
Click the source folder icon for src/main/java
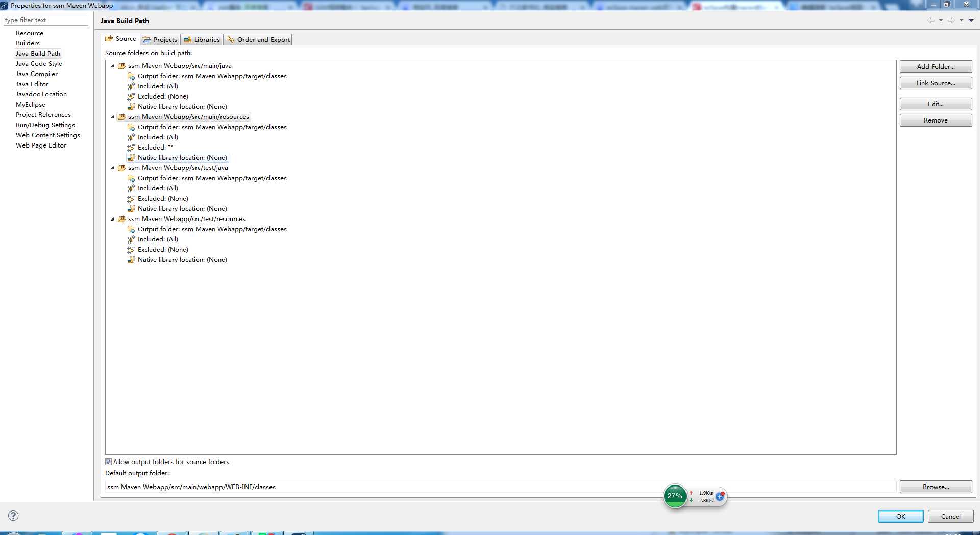click(x=121, y=66)
